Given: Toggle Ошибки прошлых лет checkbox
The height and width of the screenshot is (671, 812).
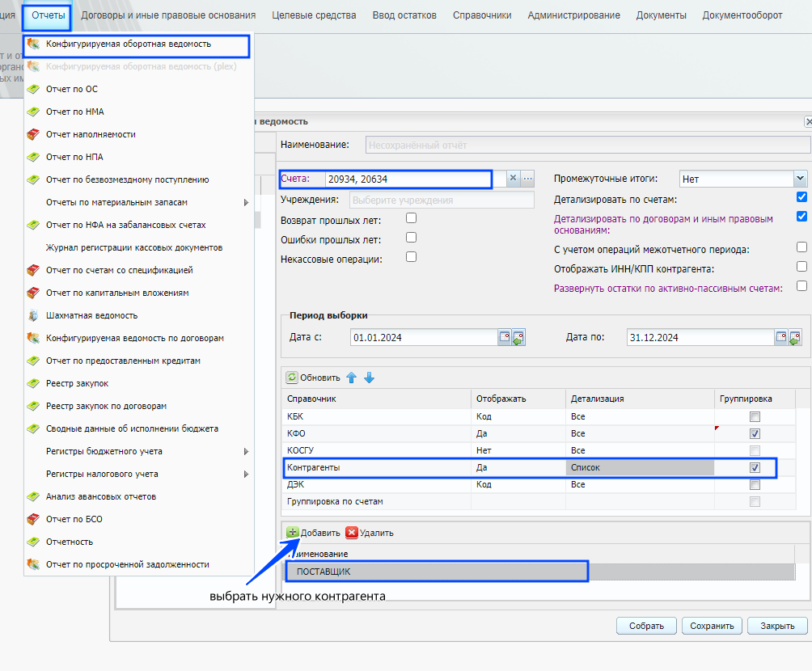Looking at the screenshot, I should coord(411,238).
